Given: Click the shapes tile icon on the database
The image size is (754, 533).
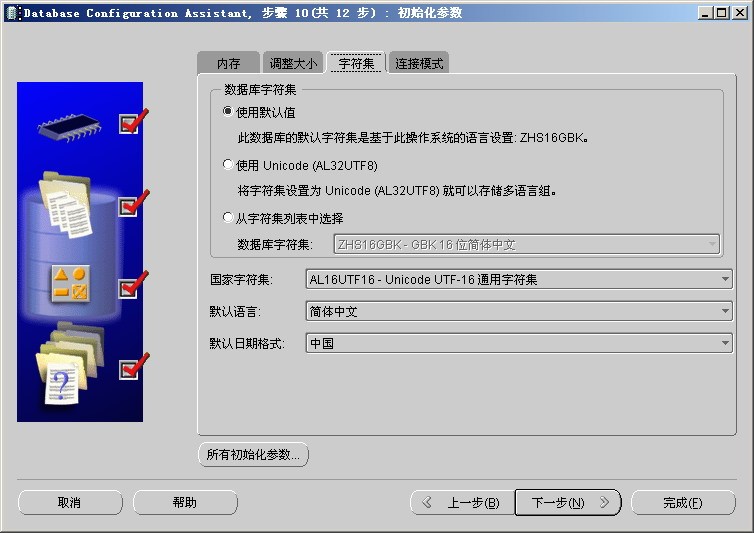Looking at the screenshot, I should click(71, 284).
